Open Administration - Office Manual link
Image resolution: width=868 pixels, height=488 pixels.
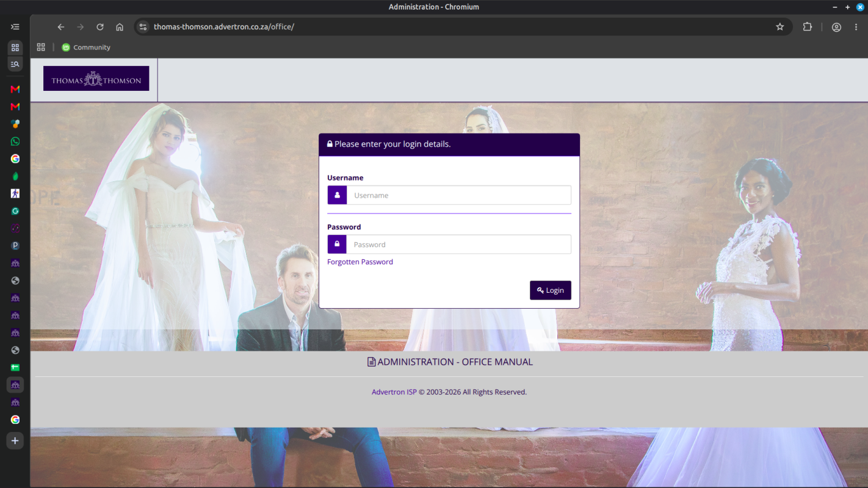pyautogui.click(x=450, y=362)
